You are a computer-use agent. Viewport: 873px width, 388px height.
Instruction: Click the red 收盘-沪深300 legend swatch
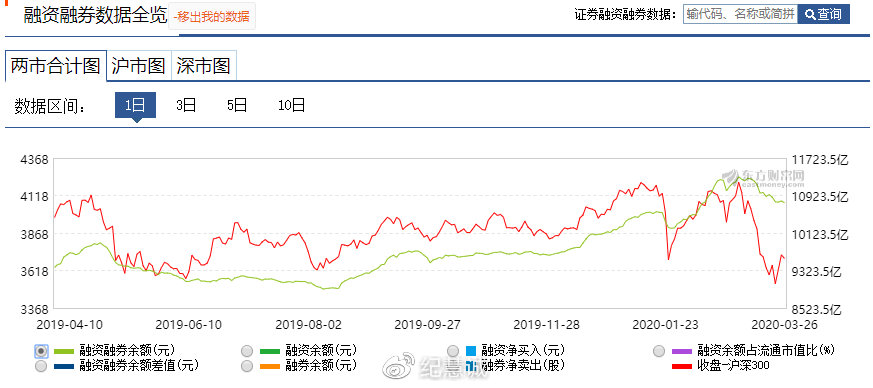681,366
